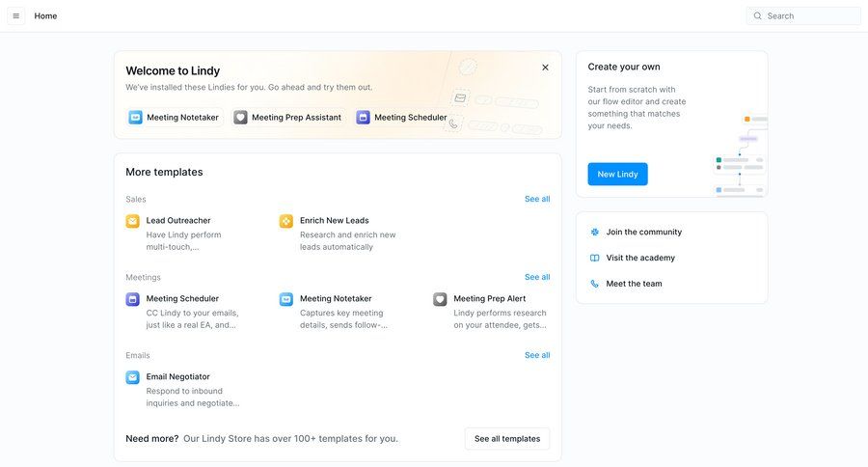868x467 pixels.
Task: Dismiss the Welcome to Lindy banner
Action: [x=545, y=68]
